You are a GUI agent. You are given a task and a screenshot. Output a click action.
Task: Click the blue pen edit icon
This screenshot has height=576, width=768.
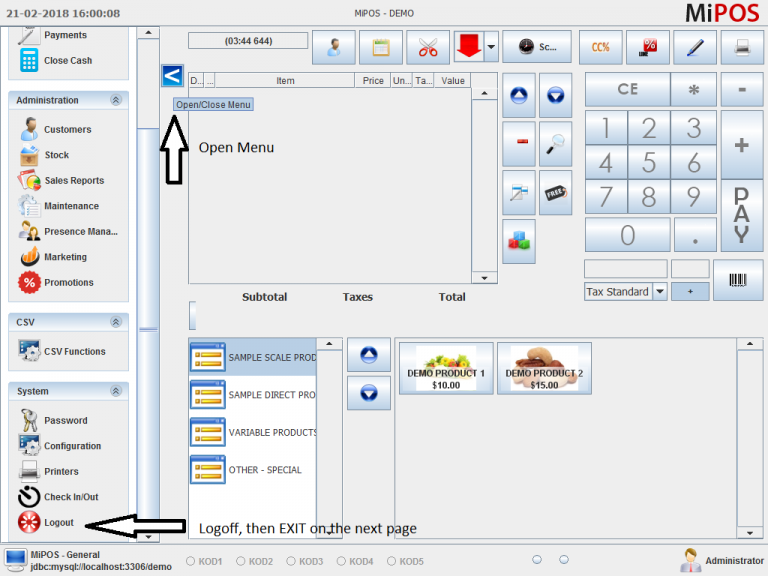695,47
